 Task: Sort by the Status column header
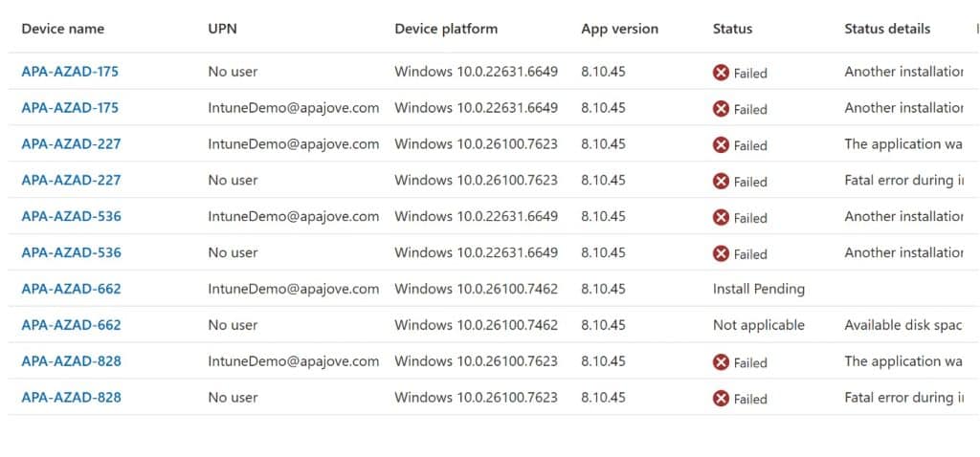(732, 29)
